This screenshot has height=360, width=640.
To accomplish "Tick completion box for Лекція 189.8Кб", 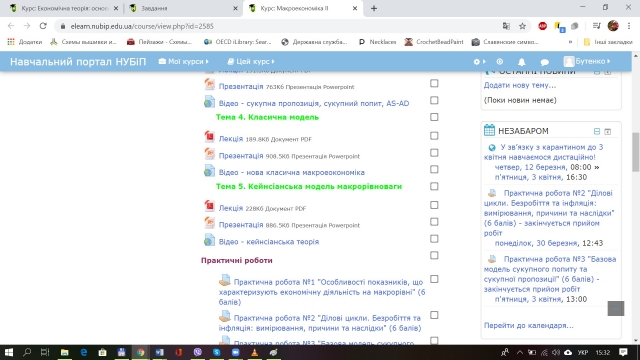I will tap(434, 136).
